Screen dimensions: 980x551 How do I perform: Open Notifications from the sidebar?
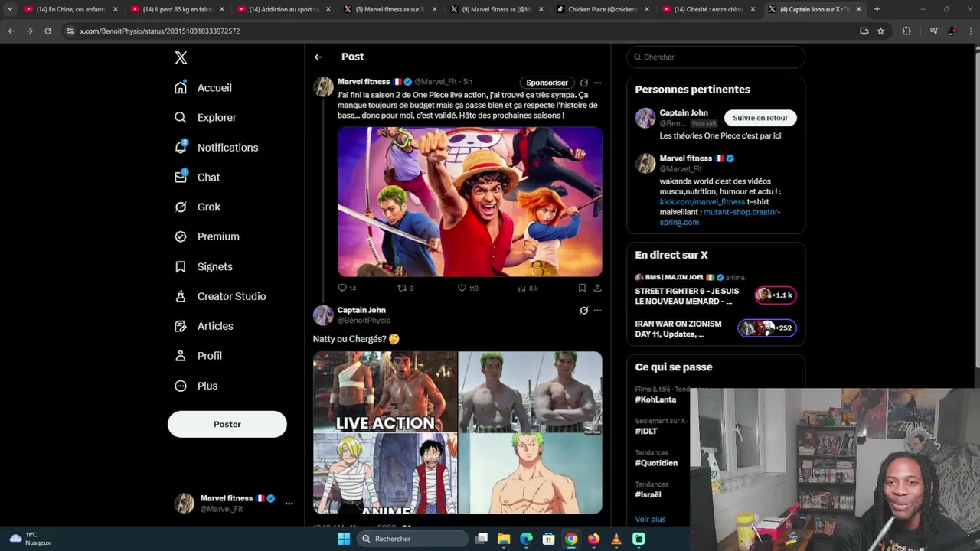pos(216,147)
